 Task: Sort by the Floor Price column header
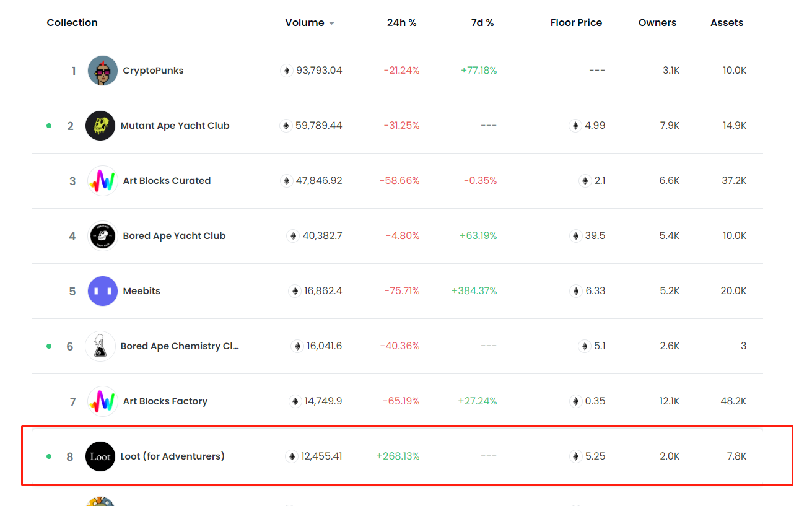(576, 22)
